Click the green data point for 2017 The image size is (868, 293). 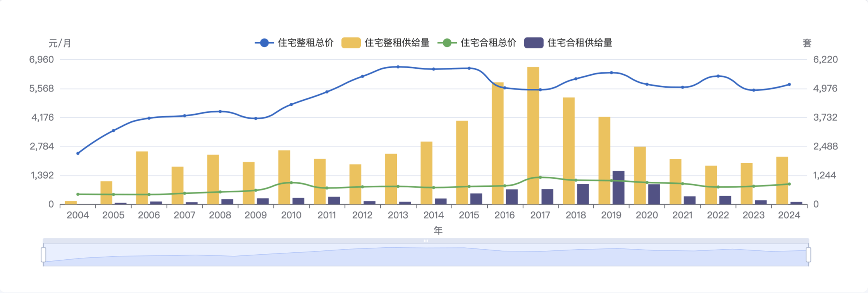(x=540, y=178)
